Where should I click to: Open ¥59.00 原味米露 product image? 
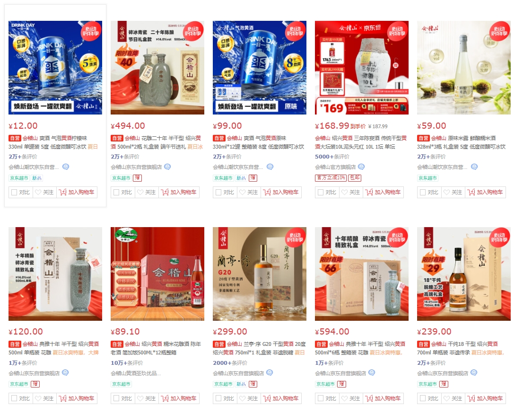[x=464, y=68]
